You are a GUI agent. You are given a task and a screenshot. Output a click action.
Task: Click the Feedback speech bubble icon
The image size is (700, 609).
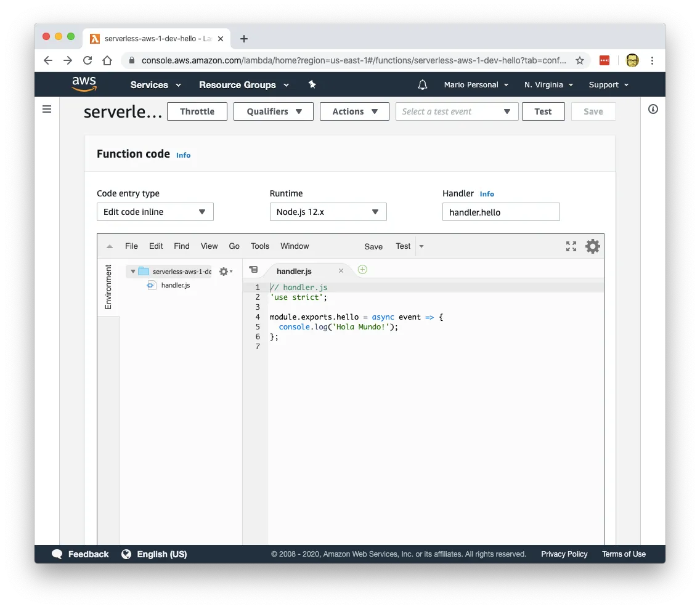coord(57,554)
